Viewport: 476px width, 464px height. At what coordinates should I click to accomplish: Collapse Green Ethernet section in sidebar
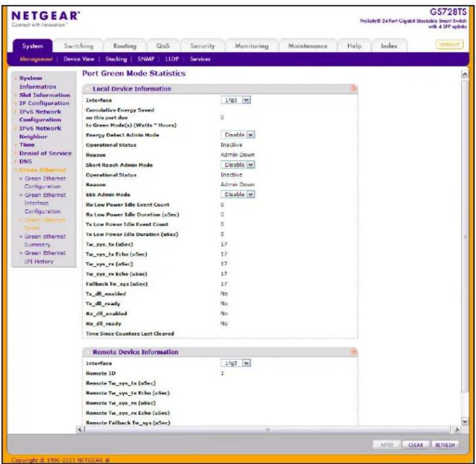[43, 170]
